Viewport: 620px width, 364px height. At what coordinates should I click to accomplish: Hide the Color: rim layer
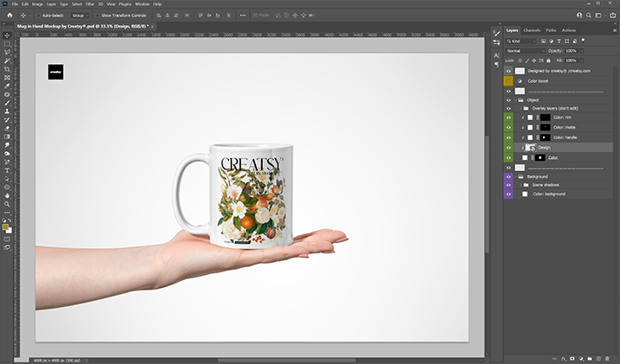508,118
